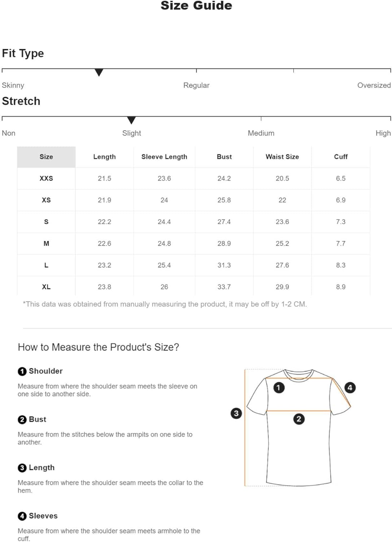Click the Medium stretch label
This screenshot has height=542, width=392.
tap(261, 133)
